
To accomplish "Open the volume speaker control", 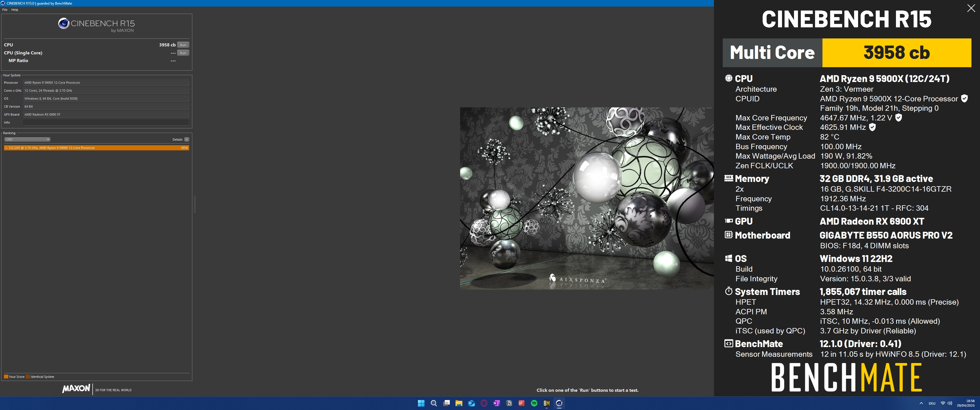I will coord(950,403).
